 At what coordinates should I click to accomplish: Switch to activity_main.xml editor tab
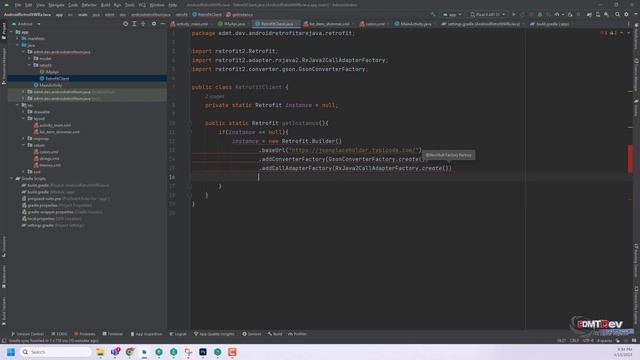coord(189,24)
